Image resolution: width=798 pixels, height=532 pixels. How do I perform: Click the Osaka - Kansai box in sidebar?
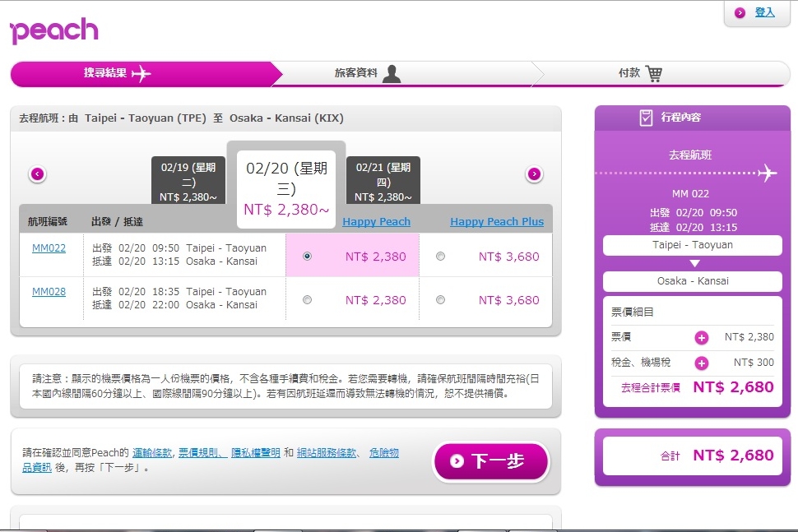point(693,281)
